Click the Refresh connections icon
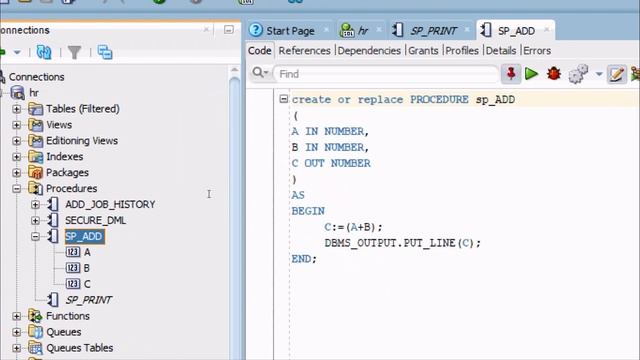Screen dimensions: 640x360 [x=44, y=52]
